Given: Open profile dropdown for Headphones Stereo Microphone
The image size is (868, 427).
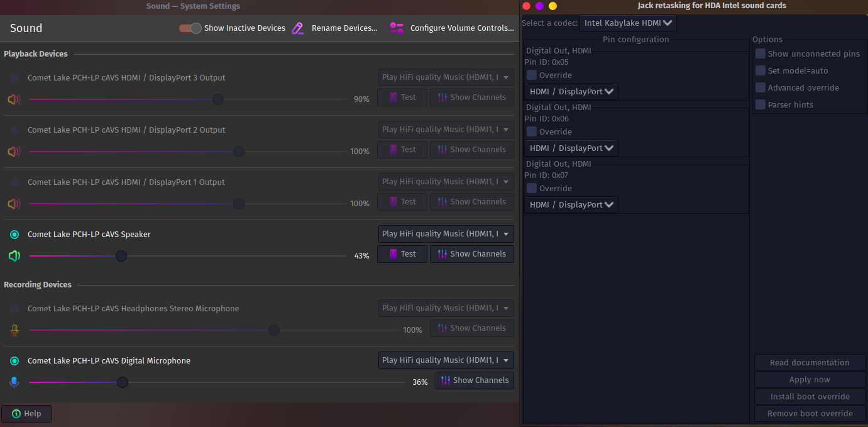Looking at the screenshot, I should (446, 308).
